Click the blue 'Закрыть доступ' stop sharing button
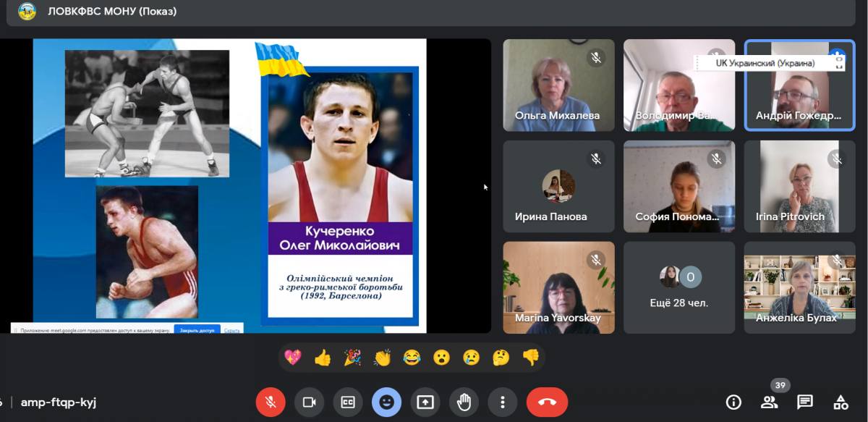 click(197, 330)
